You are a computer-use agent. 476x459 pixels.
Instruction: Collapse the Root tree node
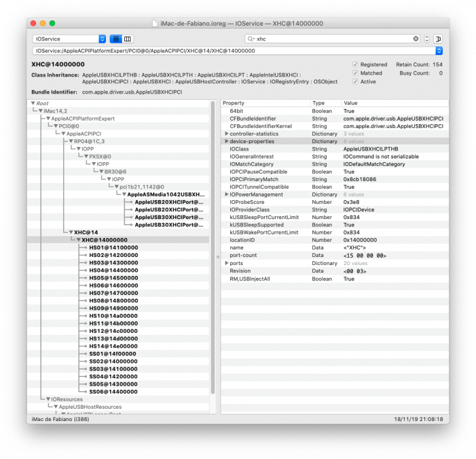click(33, 103)
